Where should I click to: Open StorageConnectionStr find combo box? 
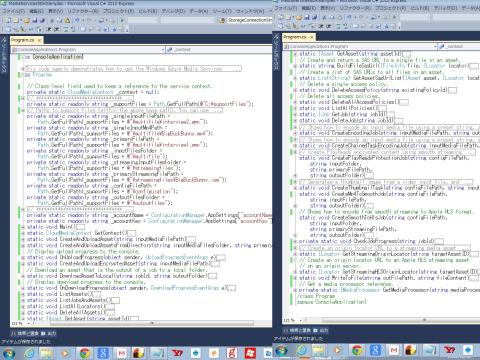(x=249, y=20)
